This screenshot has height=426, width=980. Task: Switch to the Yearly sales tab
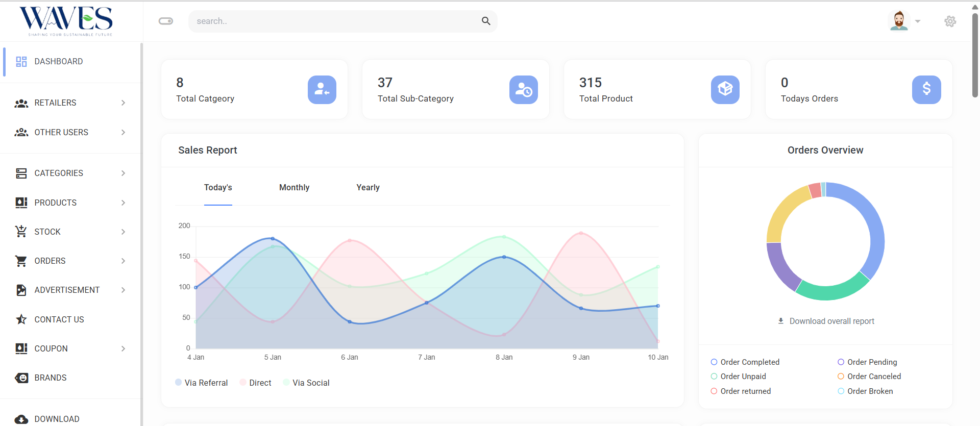point(367,187)
